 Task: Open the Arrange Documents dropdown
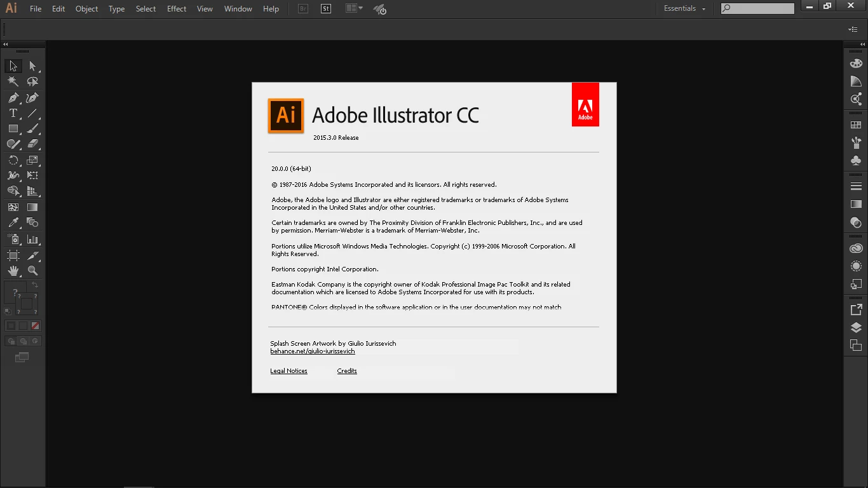click(354, 8)
